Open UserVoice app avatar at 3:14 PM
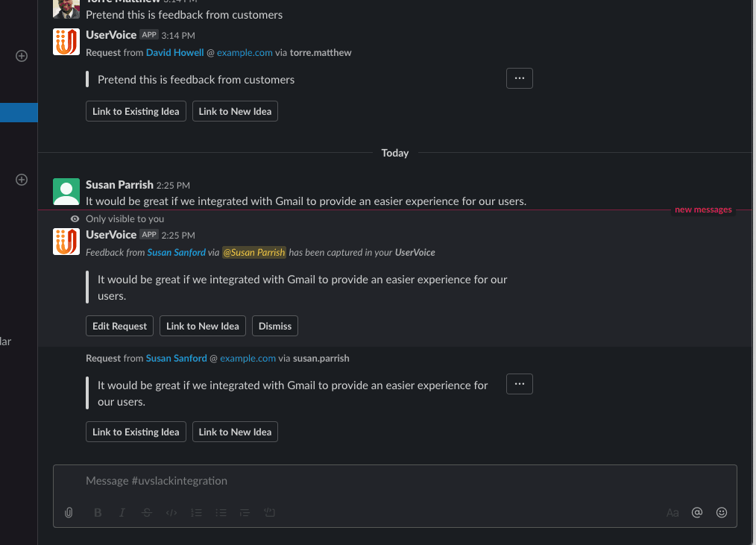Image resolution: width=756 pixels, height=545 pixels. 66,42
